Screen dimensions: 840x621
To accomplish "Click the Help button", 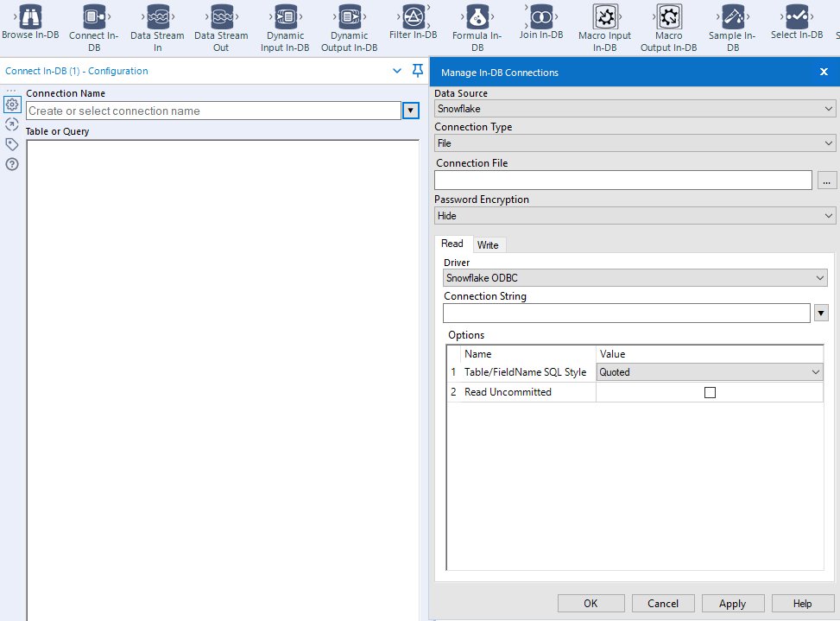I will click(x=803, y=604).
